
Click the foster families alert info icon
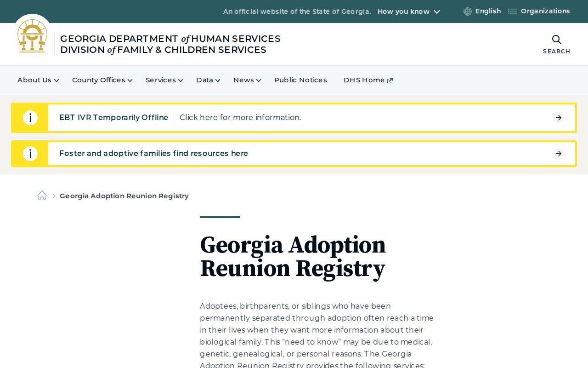30,154
